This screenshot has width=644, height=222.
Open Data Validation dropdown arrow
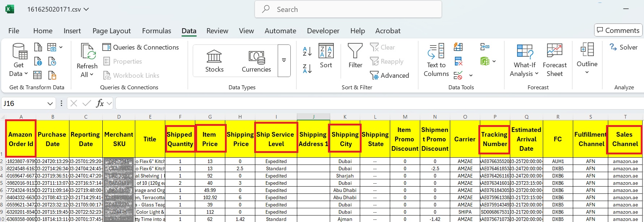click(x=471, y=76)
